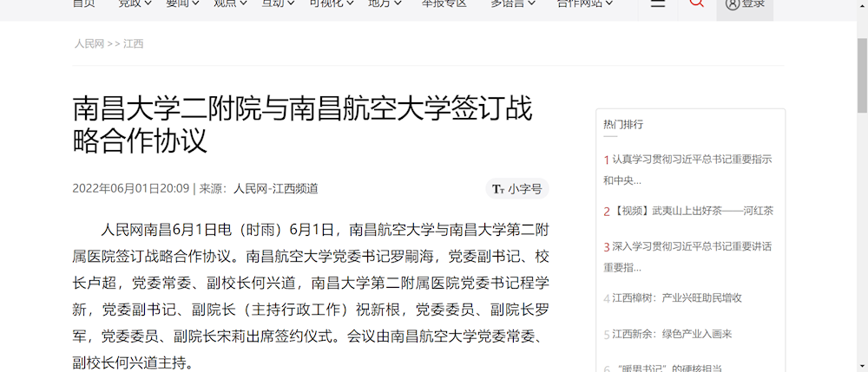
Task: Expand the 党政 dropdown menu
Action: coord(135,3)
